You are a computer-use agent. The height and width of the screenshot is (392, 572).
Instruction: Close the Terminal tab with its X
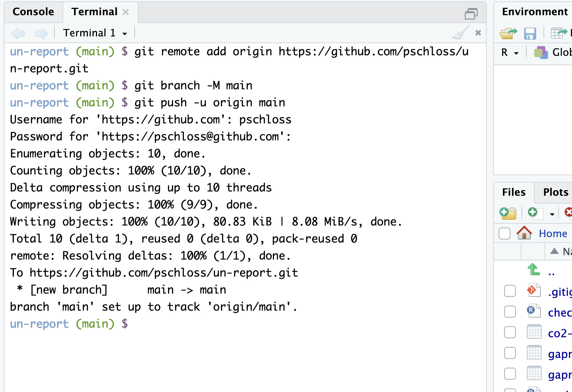point(126,12)
